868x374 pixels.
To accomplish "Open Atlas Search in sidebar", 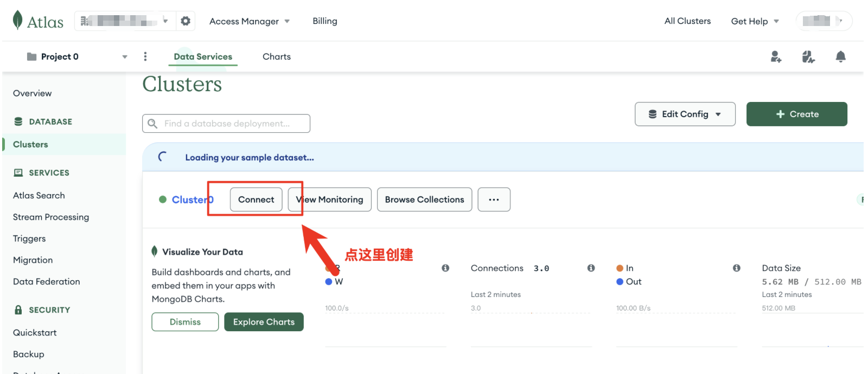I will pos(39,195).
